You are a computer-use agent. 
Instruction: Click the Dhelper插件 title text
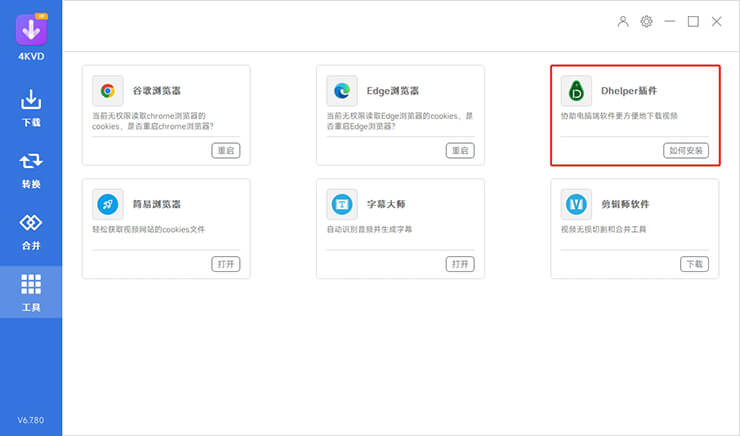(629, 91)
